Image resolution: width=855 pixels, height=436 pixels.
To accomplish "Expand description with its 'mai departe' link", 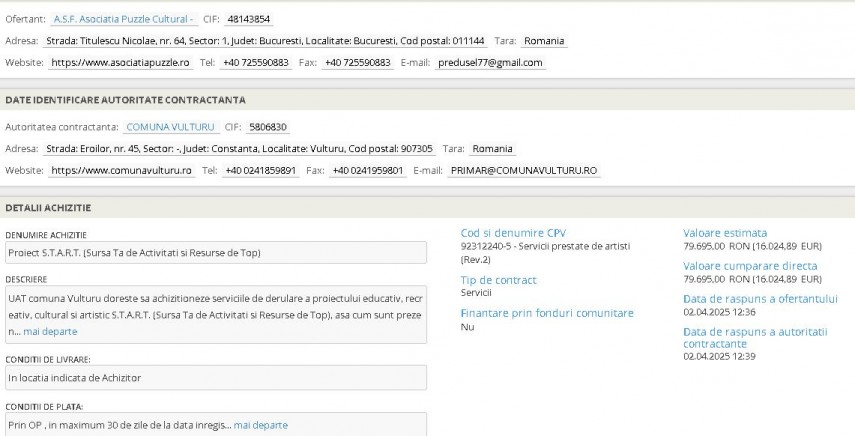I will (50, 331).
